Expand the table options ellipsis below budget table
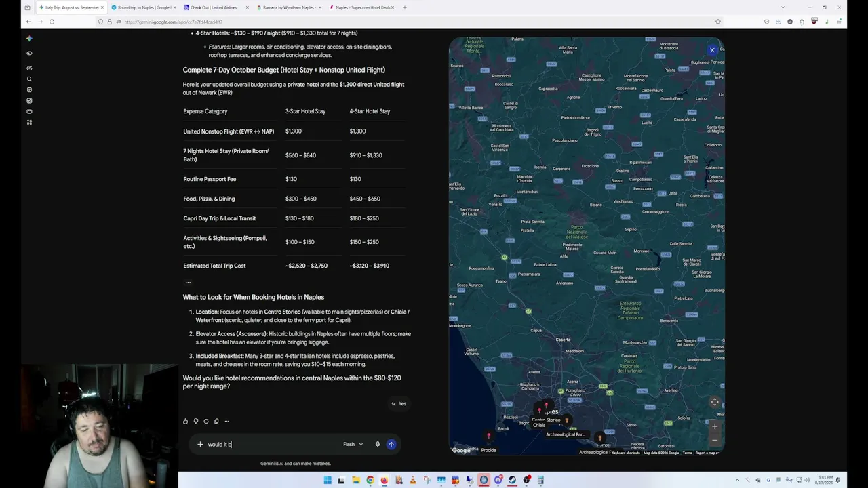The width and height of the screenshot is (868, 488). (188, 283)
